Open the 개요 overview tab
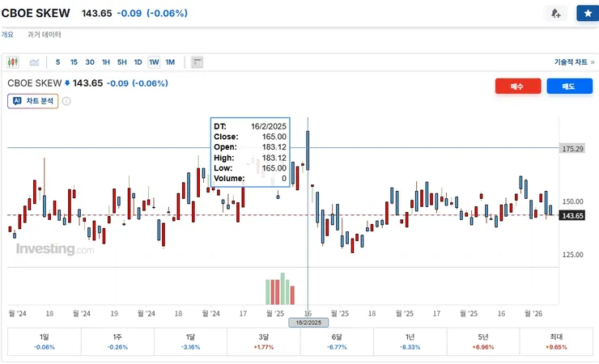599x364 pixels. pos(7,34)
